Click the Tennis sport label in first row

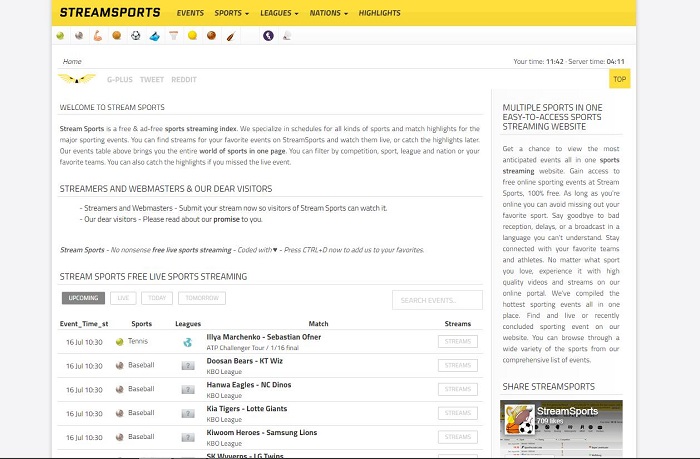tap(138, 341)
